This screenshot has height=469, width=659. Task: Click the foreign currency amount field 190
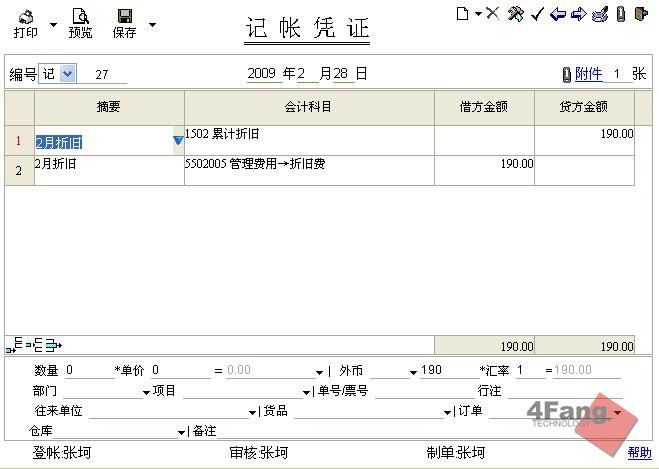pyautogui.click(x=449, y=370)
